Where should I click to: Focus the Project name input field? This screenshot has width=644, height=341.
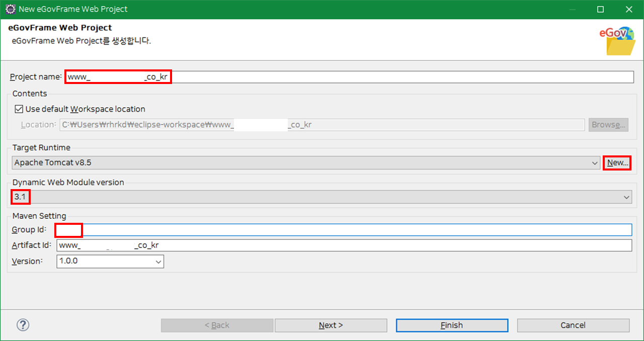pyautogui.click(x=349, y=77)
